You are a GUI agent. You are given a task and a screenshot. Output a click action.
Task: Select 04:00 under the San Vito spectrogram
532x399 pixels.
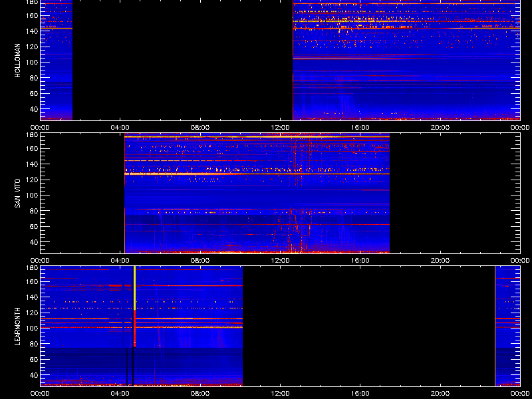click(x=120, y=261)
